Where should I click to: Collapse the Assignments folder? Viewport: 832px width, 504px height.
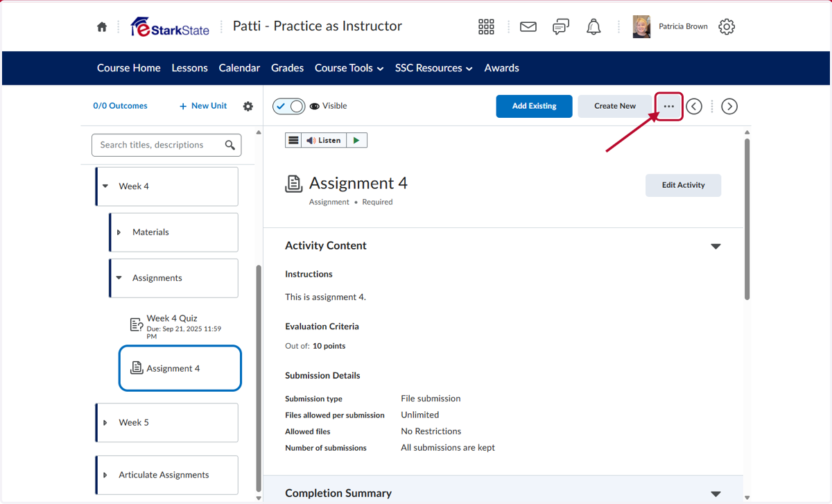tap(119, 278)
